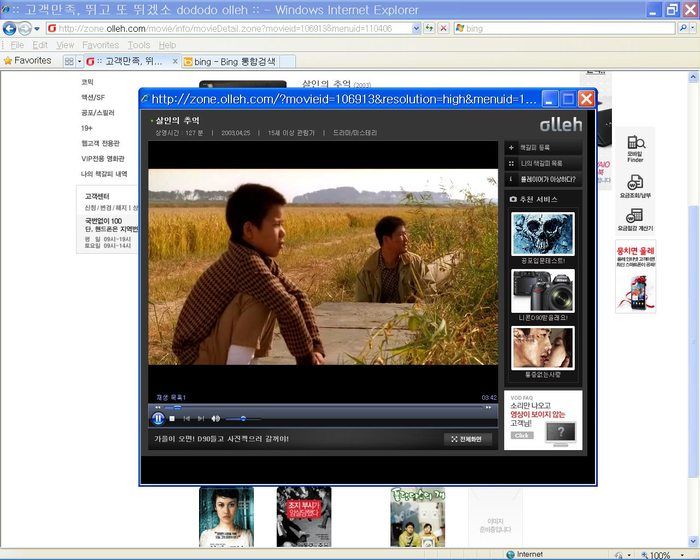Viewport: 700px width, 560px height.
Task: Skip to the next track in player
Action: pos(201,418)
